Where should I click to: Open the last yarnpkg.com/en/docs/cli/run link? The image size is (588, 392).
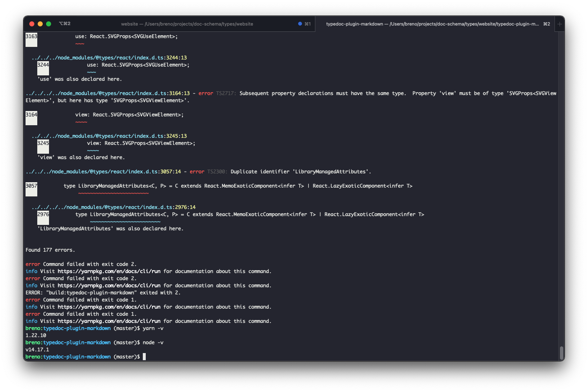tap(109, 321)
